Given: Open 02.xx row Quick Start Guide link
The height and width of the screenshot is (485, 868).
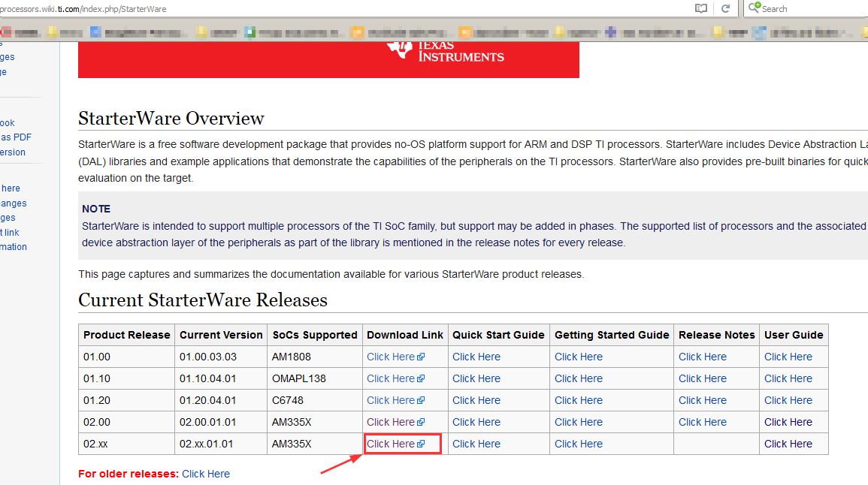Looking at the screenshot, I should [x=476, y=444].
